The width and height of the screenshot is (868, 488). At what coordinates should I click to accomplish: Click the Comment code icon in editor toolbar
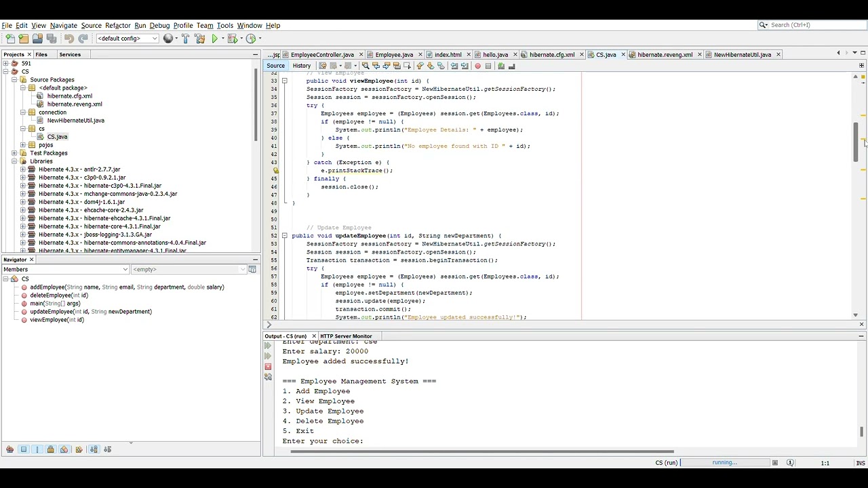coord(501,66)
